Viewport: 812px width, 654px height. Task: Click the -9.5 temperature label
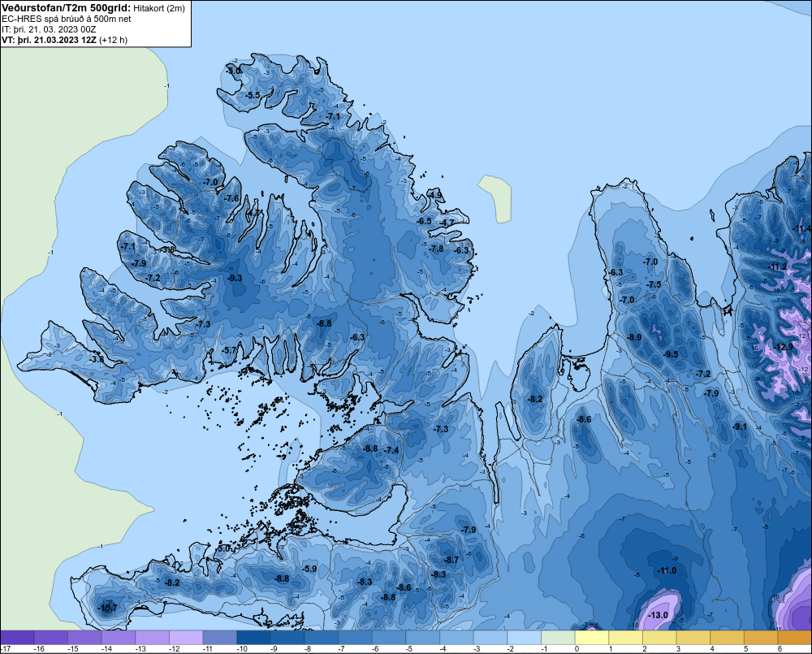click(671, 354)
